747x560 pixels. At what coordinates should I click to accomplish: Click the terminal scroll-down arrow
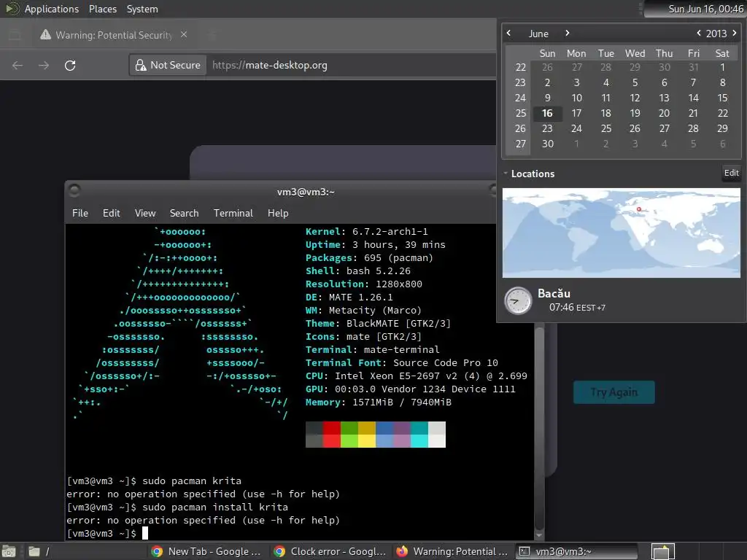(x=539, y=535)
